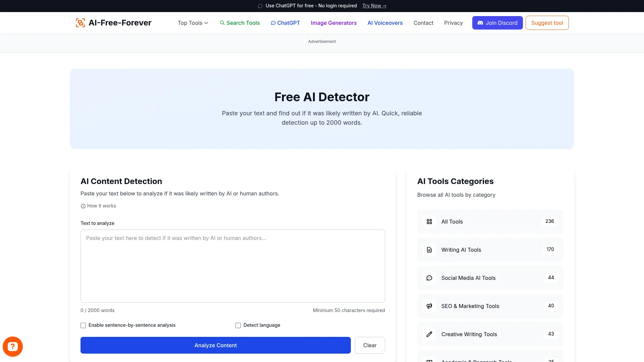Select the Writing AI Tools document icon
Viewport: 644px width, 362px height.
click(429, 250)
